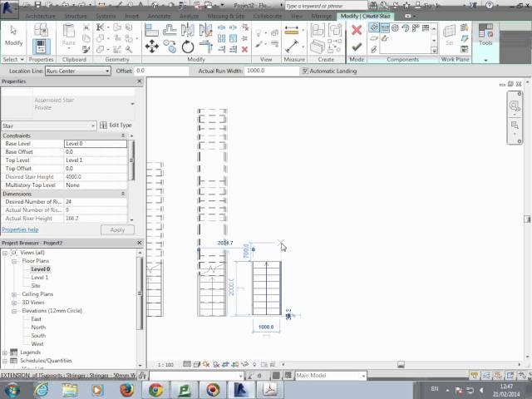532x399 pixels.
Task: Expand the Ceiling Plans tree node
Action: tap(15, 294)
